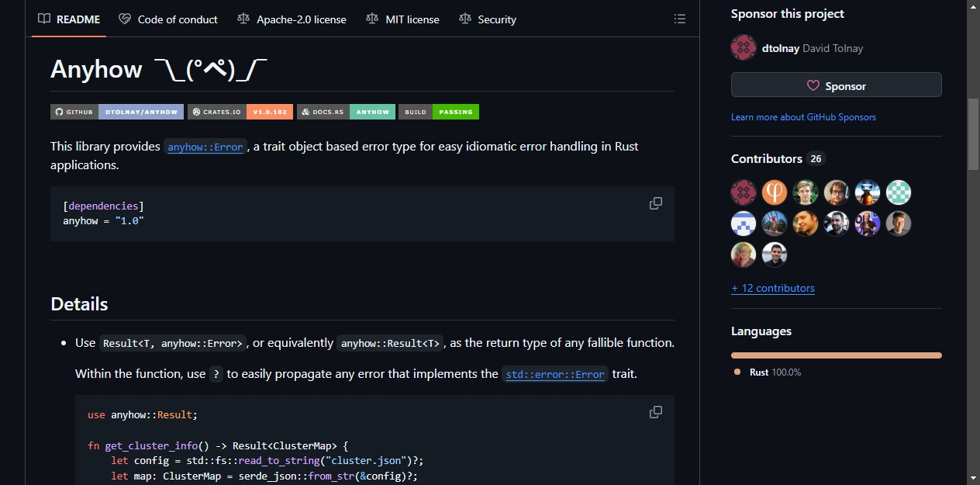Click the heart icon on Sponsor button
Image resolution: width=980 pixels, height=485 pixels.
point(813,85)
